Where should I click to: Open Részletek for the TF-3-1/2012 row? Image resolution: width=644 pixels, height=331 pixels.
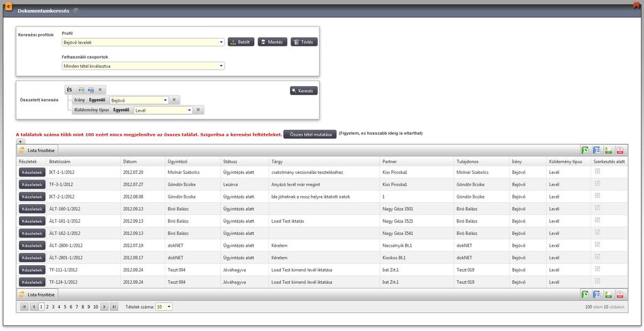tap(32, 185)
